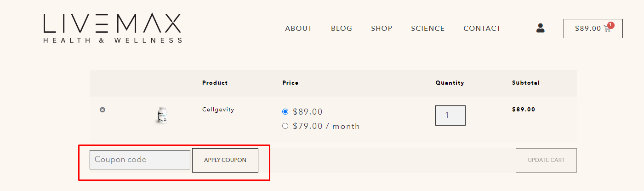Open the Cellgevity bottle thumbnail

coord(161,115)
